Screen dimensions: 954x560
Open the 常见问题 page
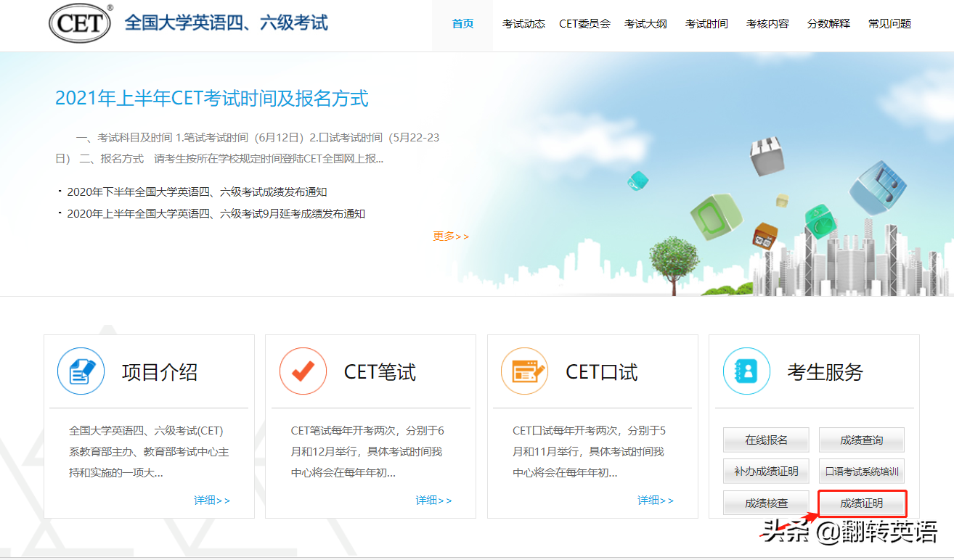coord(889,22)
